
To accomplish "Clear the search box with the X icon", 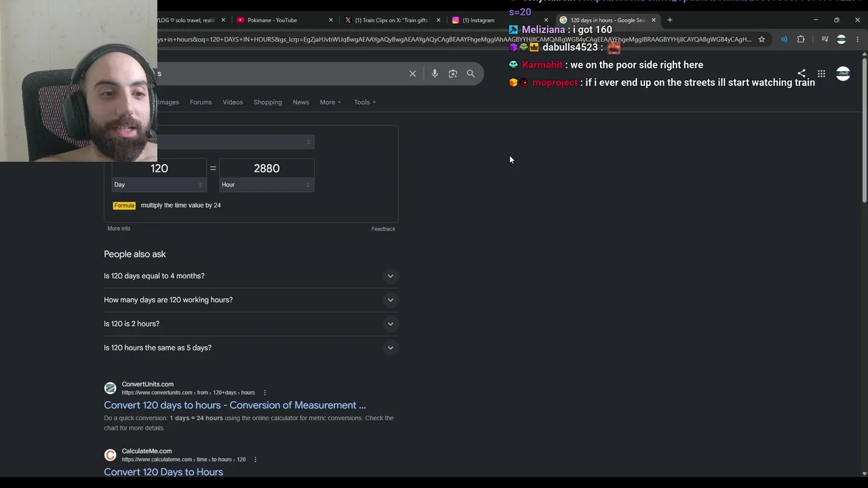I will tap(412, 73).
